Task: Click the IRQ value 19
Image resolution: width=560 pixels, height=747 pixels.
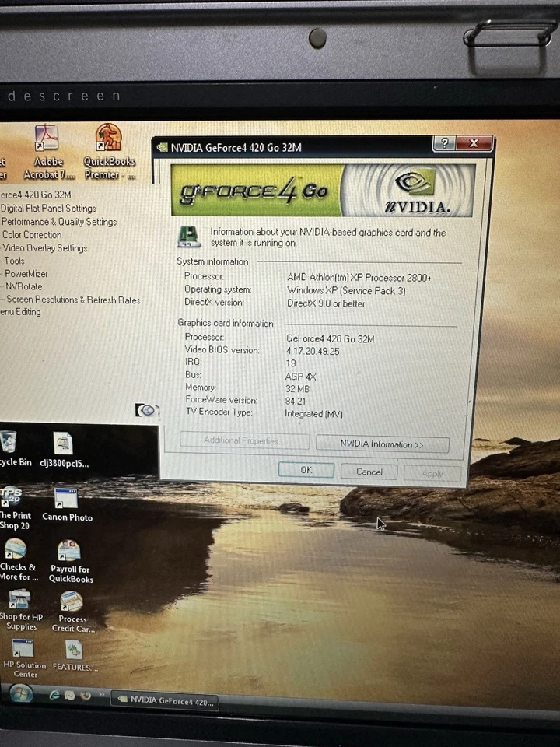Action: click(290, 363)
